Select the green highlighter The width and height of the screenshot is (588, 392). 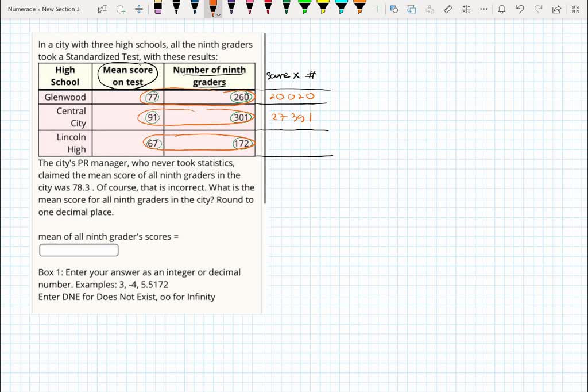point(305,9)
